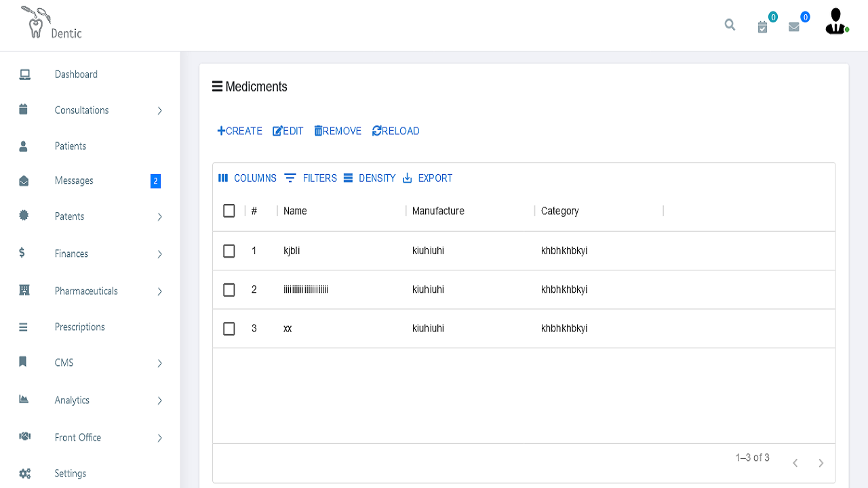The height and width of the screenshot is (488, 868).
Task: Select the checkbox for row kjbli
Action: click(x=229, y=251)
